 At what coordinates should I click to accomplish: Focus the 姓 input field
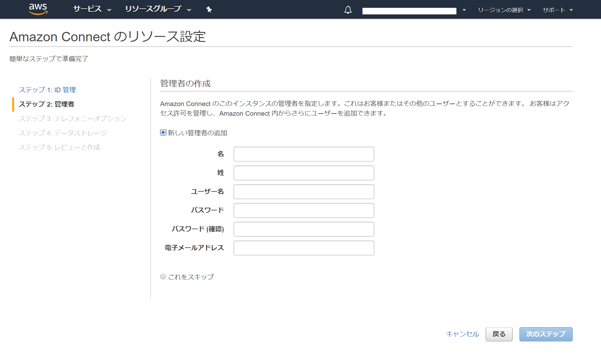(304, 173)
